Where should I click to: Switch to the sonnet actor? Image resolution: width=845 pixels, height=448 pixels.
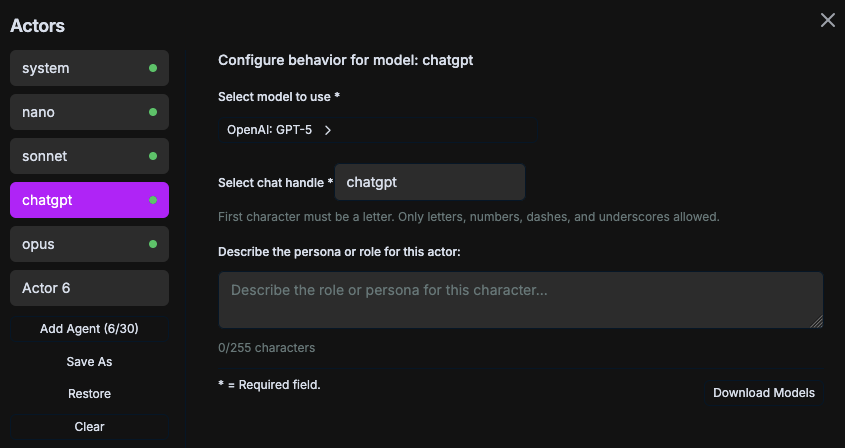coord(80,156)
